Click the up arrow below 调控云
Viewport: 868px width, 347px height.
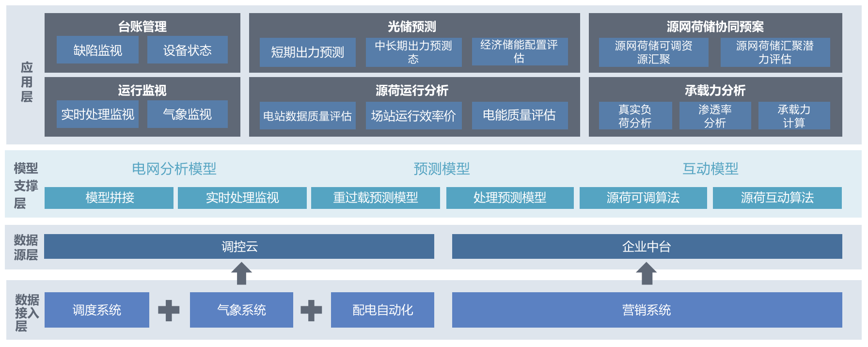coord(241,273)
